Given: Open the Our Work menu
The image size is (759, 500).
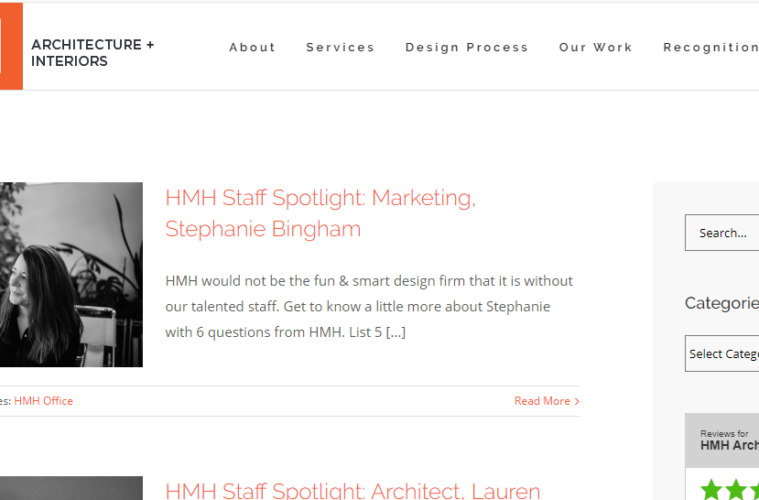Looking at the screenshot, I should [x=595, y=47].
